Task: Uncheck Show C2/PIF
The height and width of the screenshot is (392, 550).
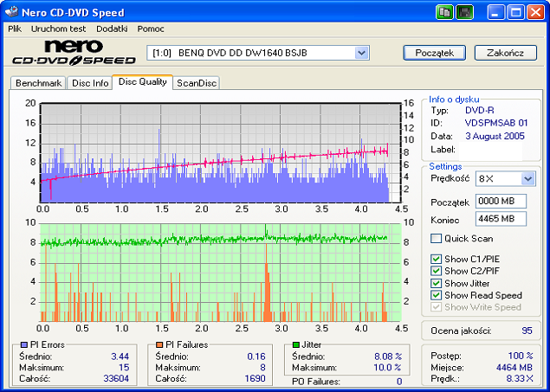Action: coord(436,271)
